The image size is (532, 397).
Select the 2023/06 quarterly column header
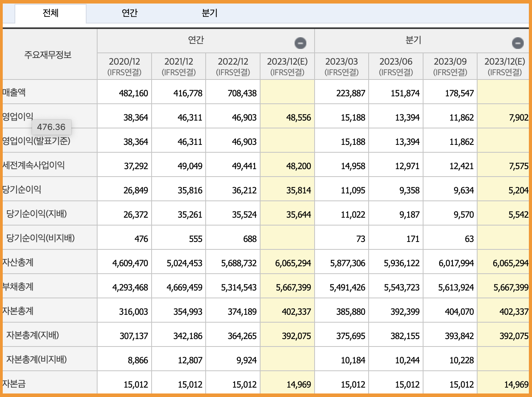pos(396,66)
